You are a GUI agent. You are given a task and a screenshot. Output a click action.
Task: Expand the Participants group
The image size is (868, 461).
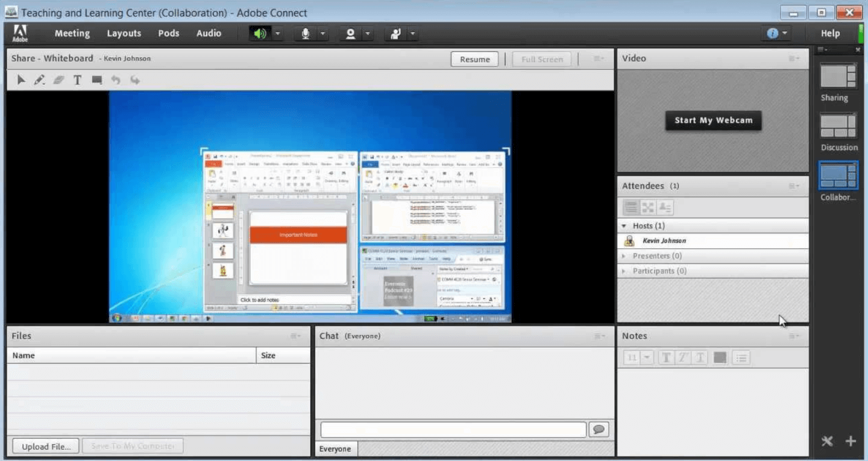pos(624,271)
